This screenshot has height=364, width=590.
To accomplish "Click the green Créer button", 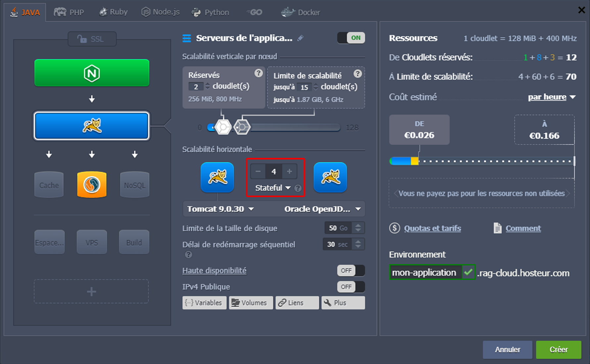I will [558, 349].
